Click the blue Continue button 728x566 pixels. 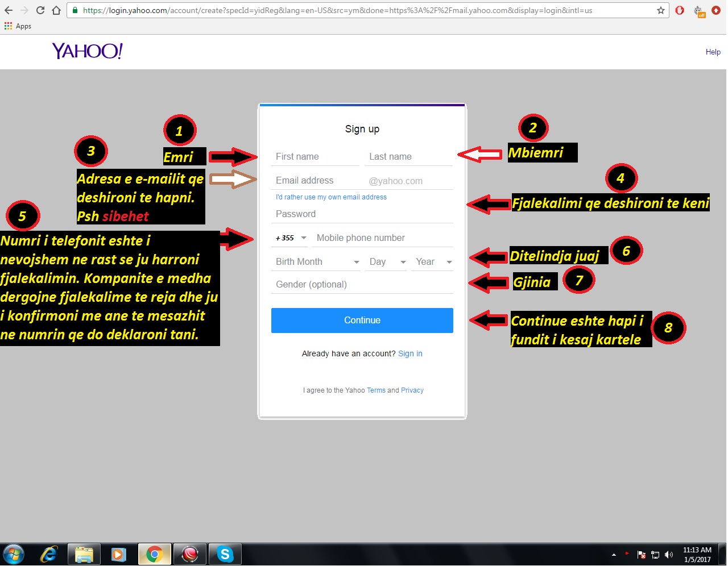pos(362,321)
